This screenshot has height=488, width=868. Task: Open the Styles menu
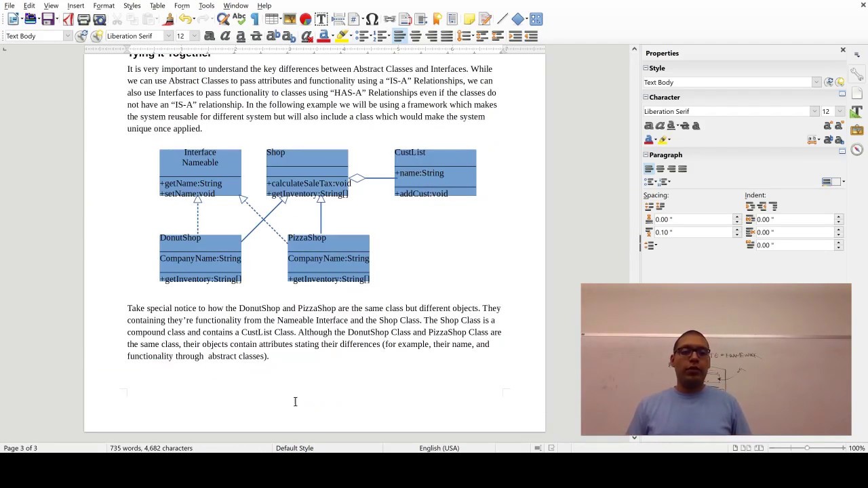point(132,5)
